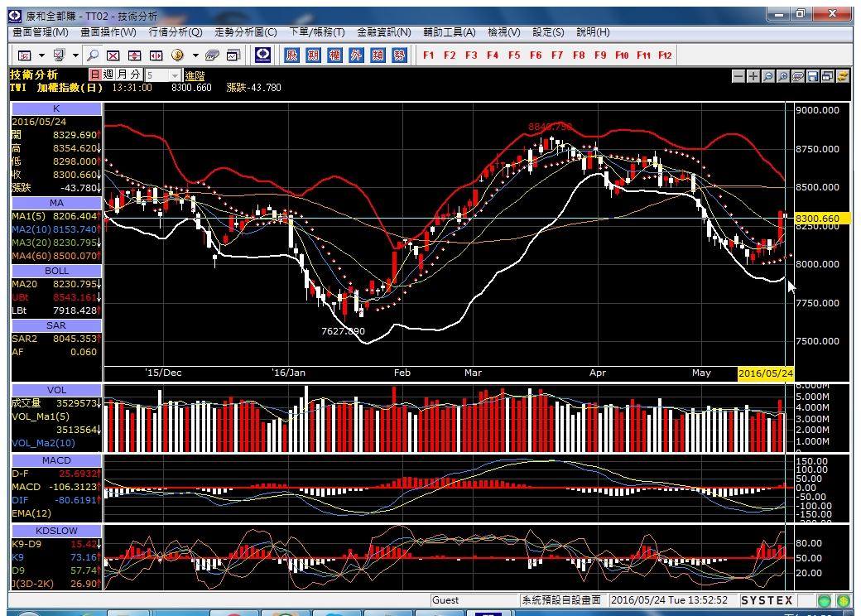Click the 進階 advanced link
The height and width of the screenshot is (616, 861).
tap(195, 76)
